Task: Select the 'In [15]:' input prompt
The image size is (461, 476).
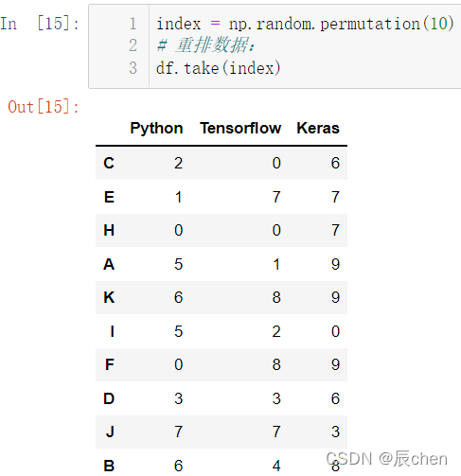Action: point(40,24)
